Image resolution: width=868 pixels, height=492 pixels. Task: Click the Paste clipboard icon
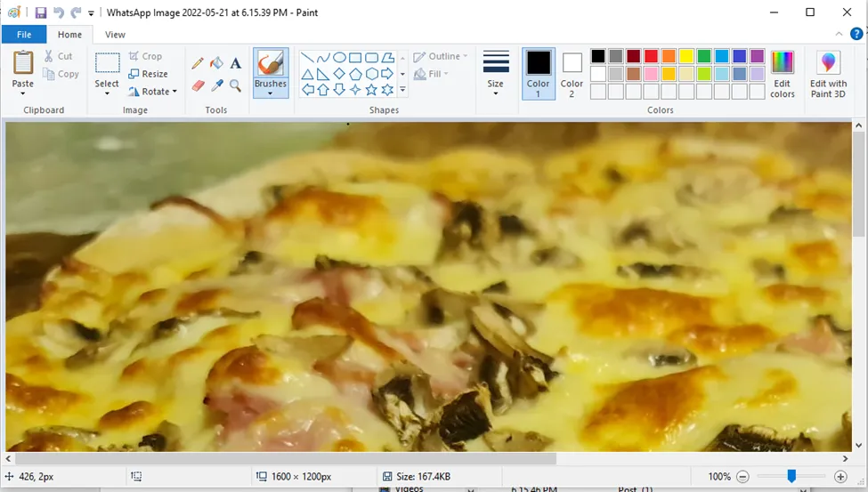click(22, 62)
